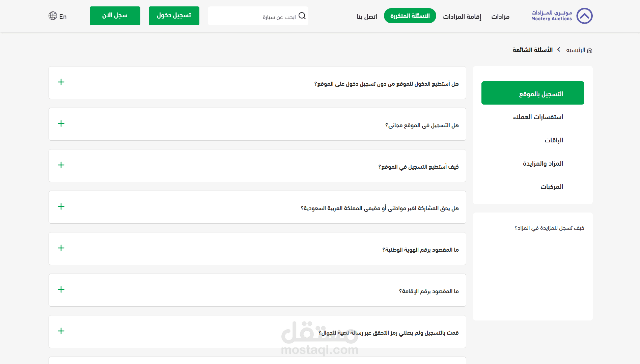The height and width of the screenshot is (364, 640).
Task: Click the home icon in breadcrumb
Action: (590, 51)
